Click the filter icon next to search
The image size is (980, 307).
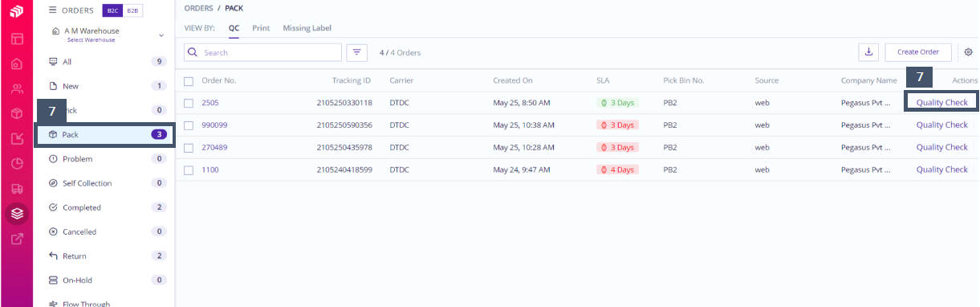click(357, 52)
